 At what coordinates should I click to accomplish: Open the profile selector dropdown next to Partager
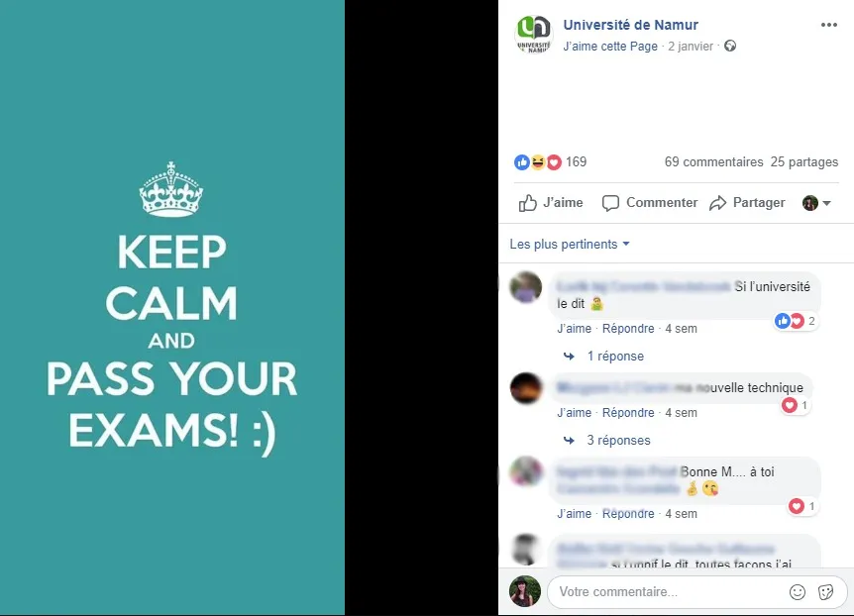point(816,203)
